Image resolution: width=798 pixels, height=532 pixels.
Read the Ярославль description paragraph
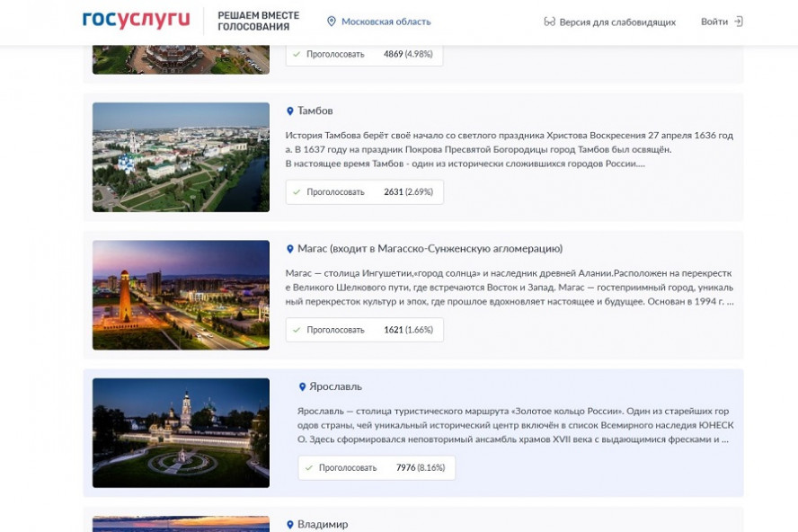tap(516, 425)
